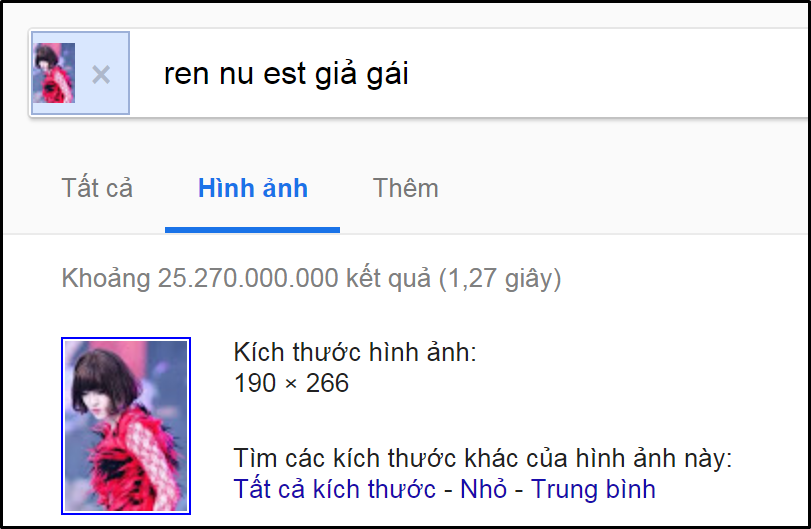Image resolution: width=811 pixels, height=529 pixels.
Task: Select the Hình ảnh tab
Action: point(253,188)
